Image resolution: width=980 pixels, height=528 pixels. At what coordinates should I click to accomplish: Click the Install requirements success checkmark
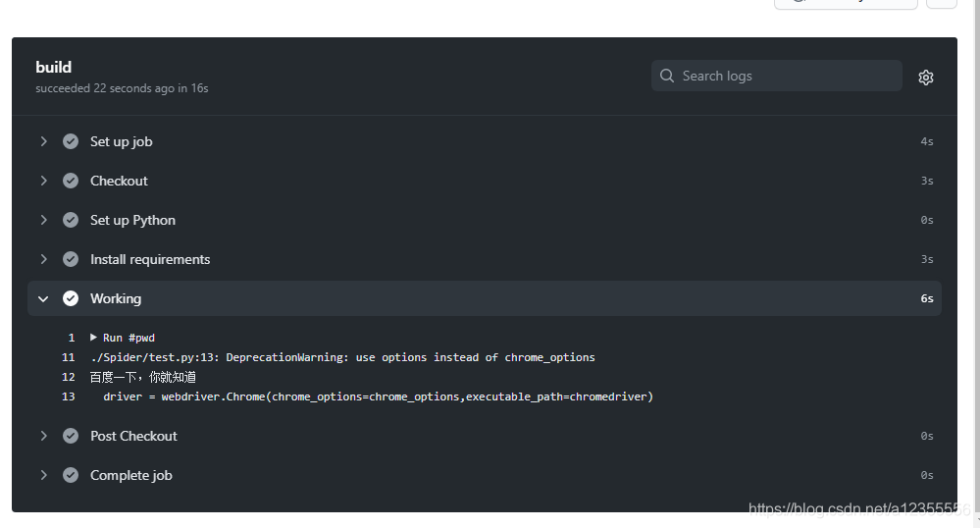[71, 259]
